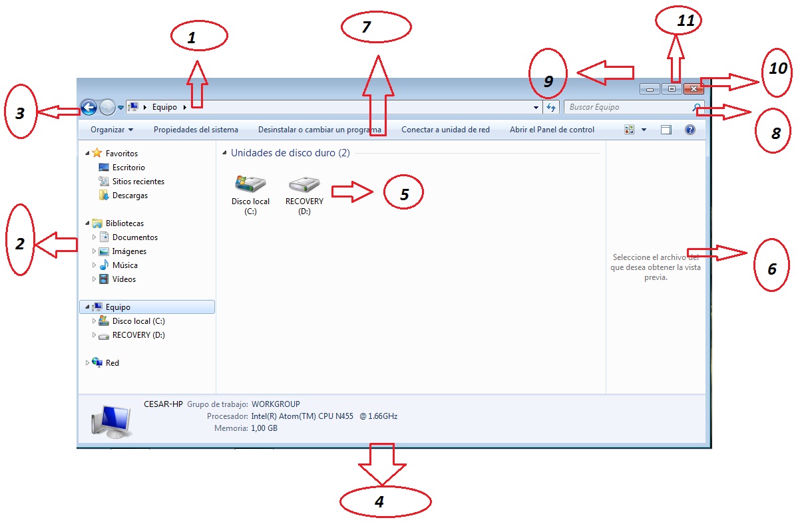Open the help question mark icon
The width and height of the screenshot is (800, 532).
click(x=690, y=130)
